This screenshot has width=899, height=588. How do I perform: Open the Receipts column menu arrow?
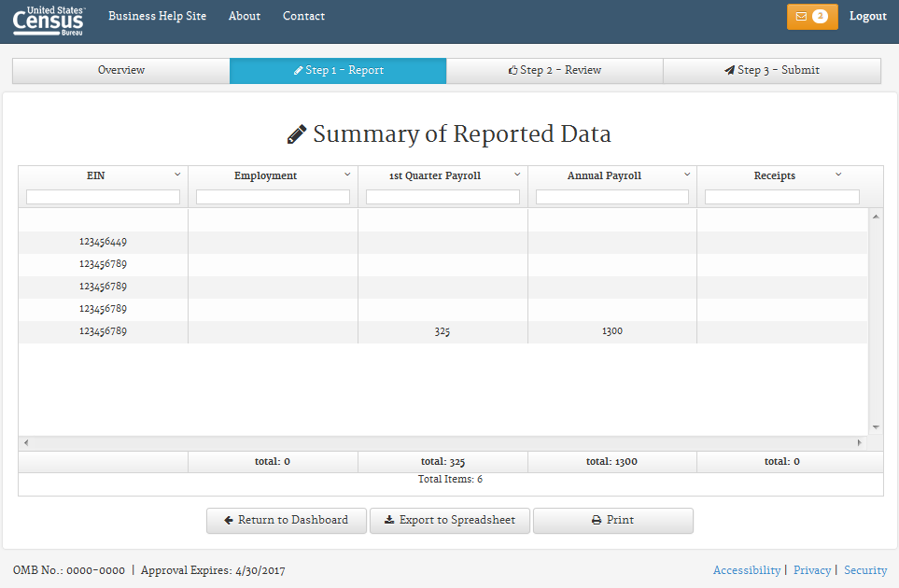[838, 175]
